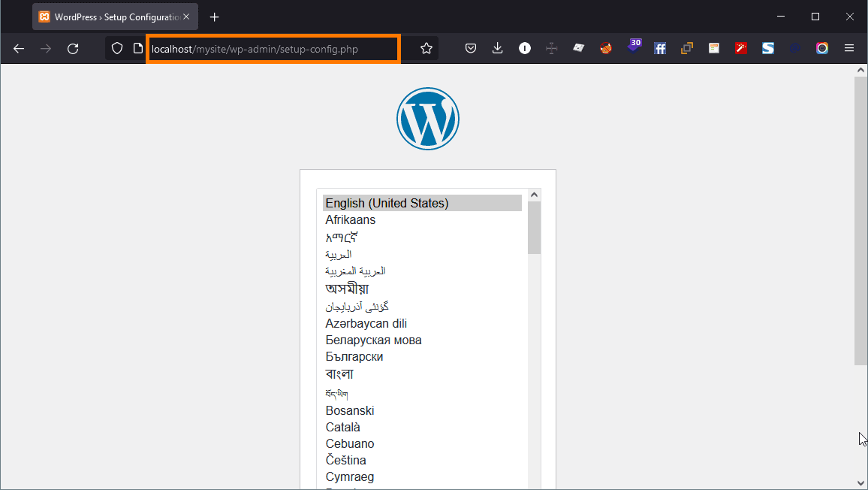Select English (United States) language
The height and width of the screenshot is (490, 868).
[423, 204]
